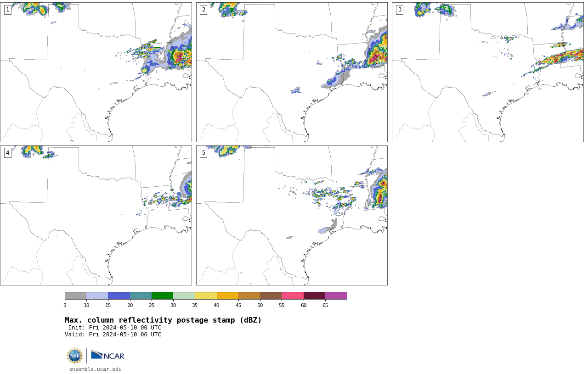Click the 'Max. column reflectivity postage stamp (dBZ)' title

pyautogui.click(x=163, y=320)
